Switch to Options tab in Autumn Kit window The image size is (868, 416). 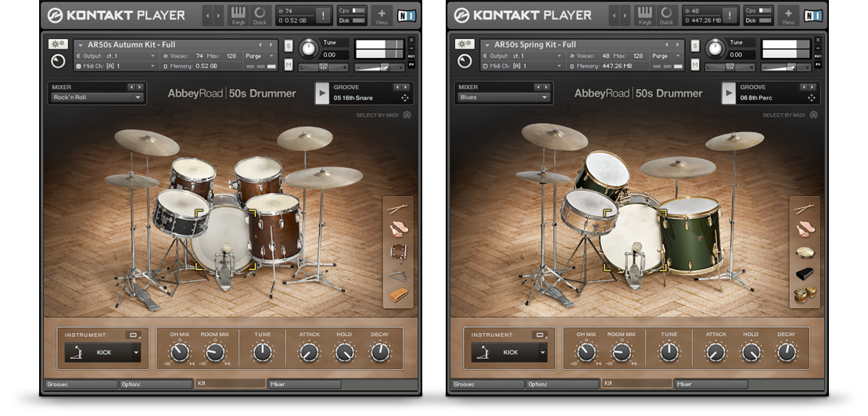point(156,385)
